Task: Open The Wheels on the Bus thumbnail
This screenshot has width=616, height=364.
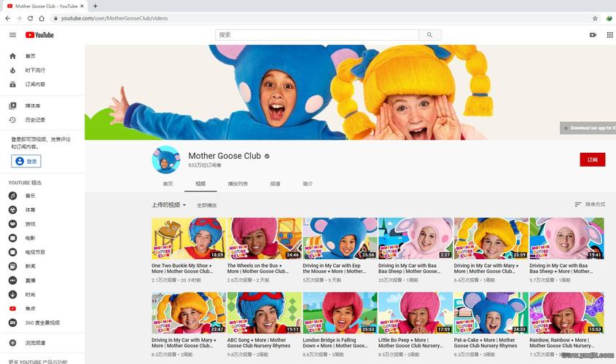Action: pos(265,239)
